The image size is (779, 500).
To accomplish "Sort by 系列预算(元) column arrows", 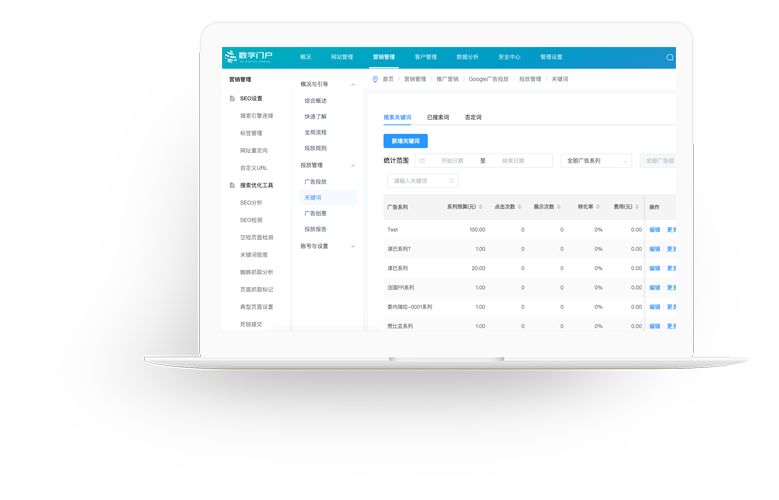I will 481,207.
